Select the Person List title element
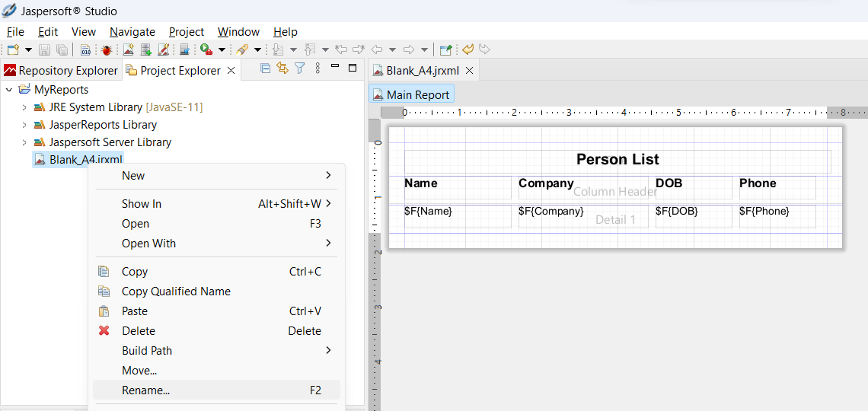The width and height of the screenshot is (868, 411). click(617, 160)
